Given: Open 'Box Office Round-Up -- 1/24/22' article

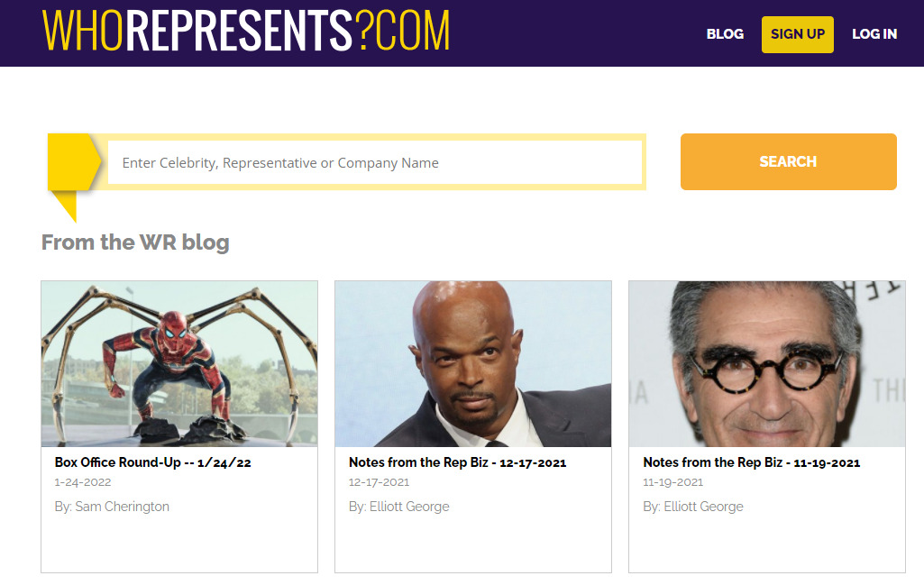Looking at the screenshot, I should click(152, 462).
